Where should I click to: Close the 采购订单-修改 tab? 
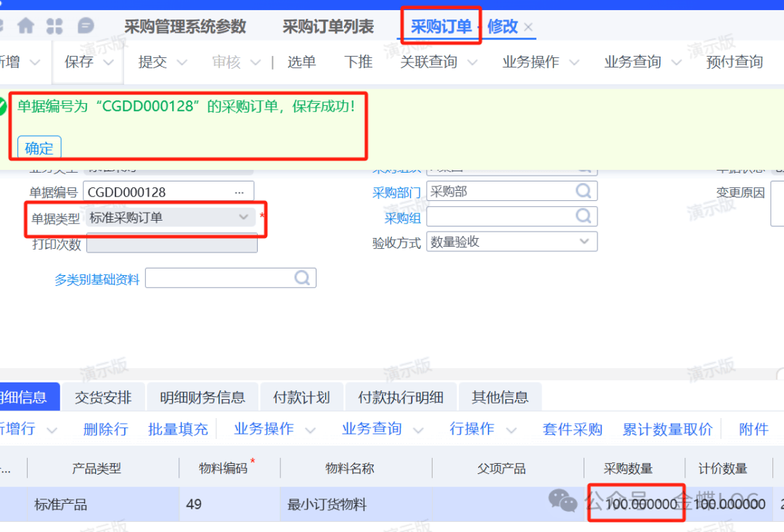click(x=528, y=28)
